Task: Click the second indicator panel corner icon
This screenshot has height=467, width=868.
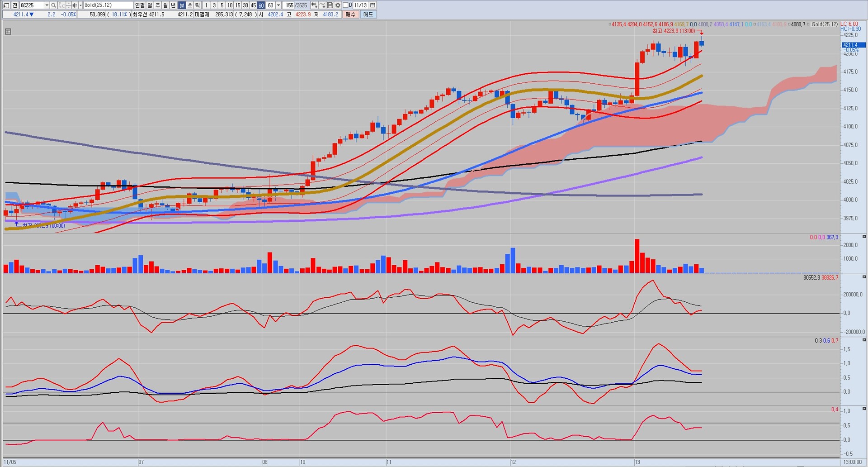Action: coord(864,277)
